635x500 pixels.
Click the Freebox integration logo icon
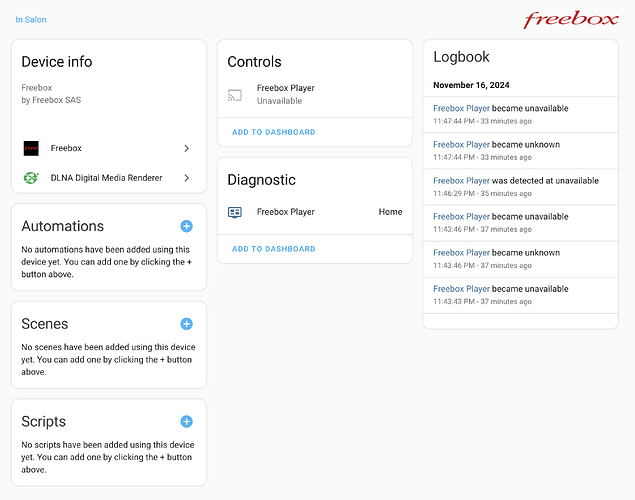[x=31, y=148]
